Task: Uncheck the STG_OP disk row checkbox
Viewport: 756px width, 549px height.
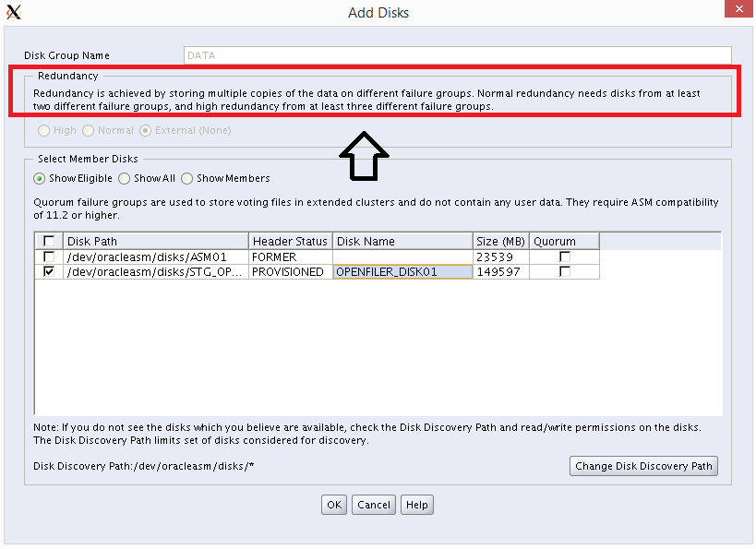Action: pyautogui.click(x=49, y=271)
